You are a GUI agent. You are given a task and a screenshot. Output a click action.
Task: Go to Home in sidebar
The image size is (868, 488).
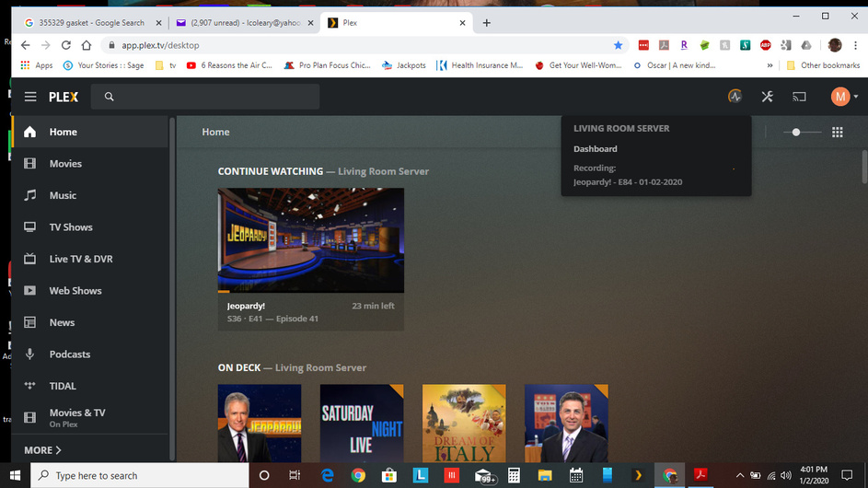click(x=90, y=132)
